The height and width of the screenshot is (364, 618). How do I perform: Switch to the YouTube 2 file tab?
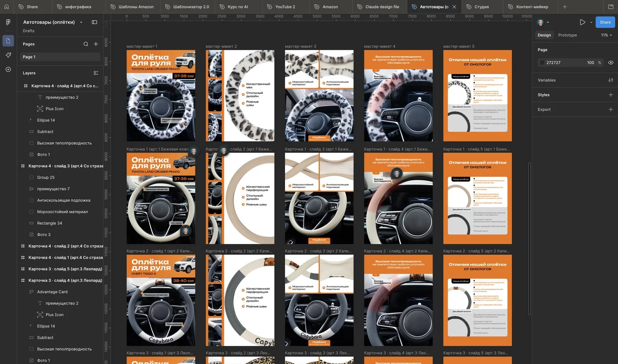tap(285, 7)
